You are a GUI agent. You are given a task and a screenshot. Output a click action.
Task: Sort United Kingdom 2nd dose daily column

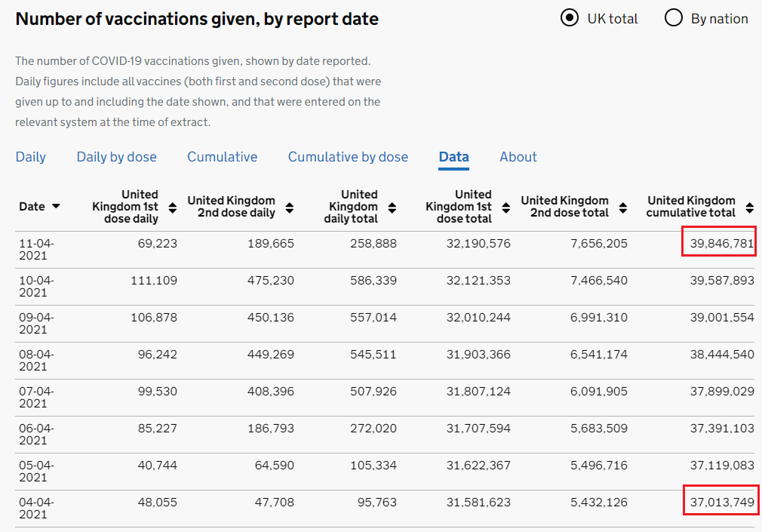(290, 208)
